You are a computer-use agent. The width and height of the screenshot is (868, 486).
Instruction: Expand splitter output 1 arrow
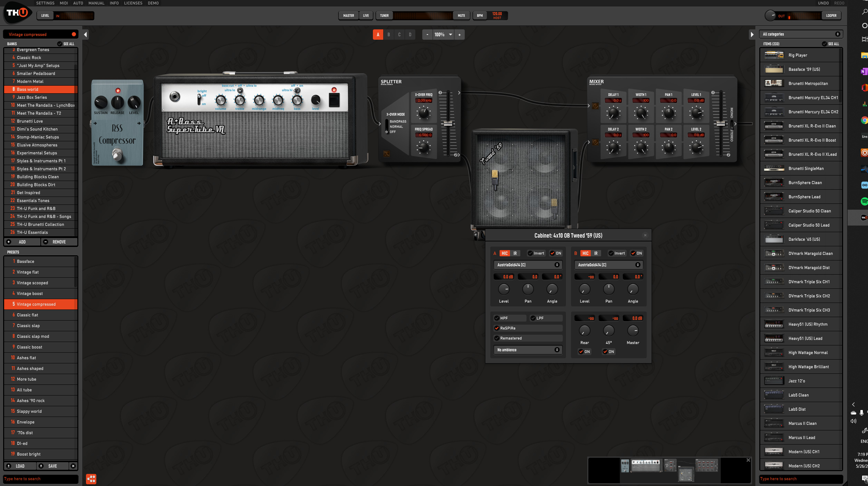459,93
